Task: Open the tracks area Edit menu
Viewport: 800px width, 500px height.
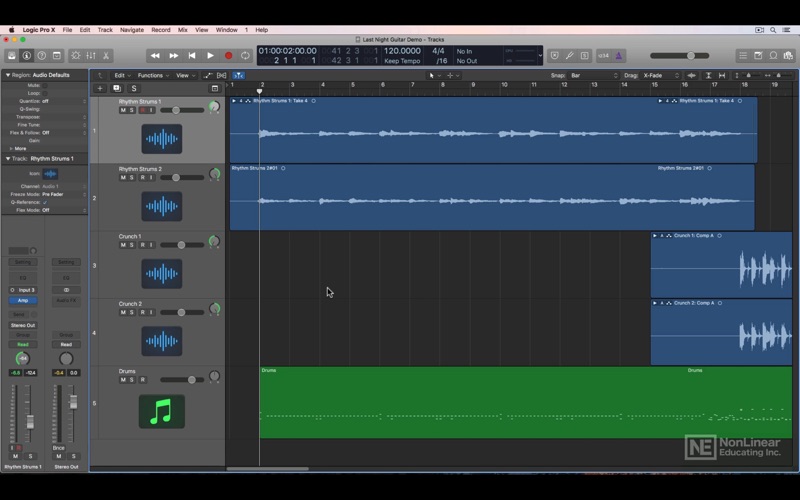Action: pos(122,76)
